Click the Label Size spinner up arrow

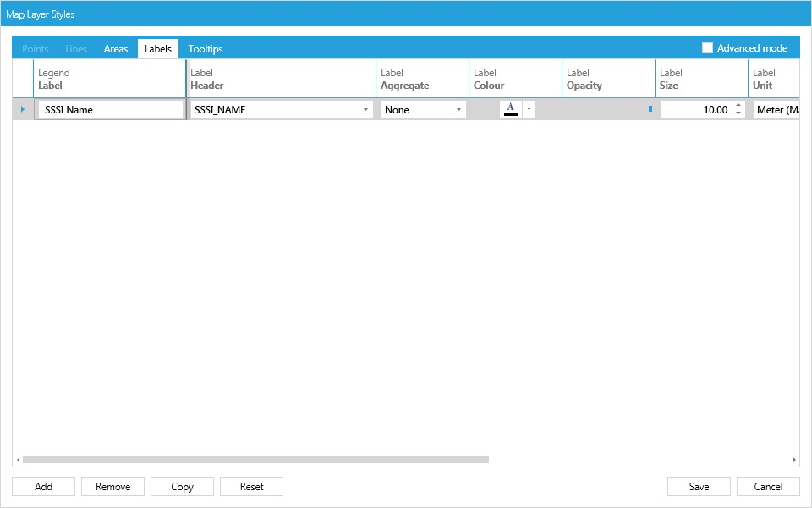point(738,104)
